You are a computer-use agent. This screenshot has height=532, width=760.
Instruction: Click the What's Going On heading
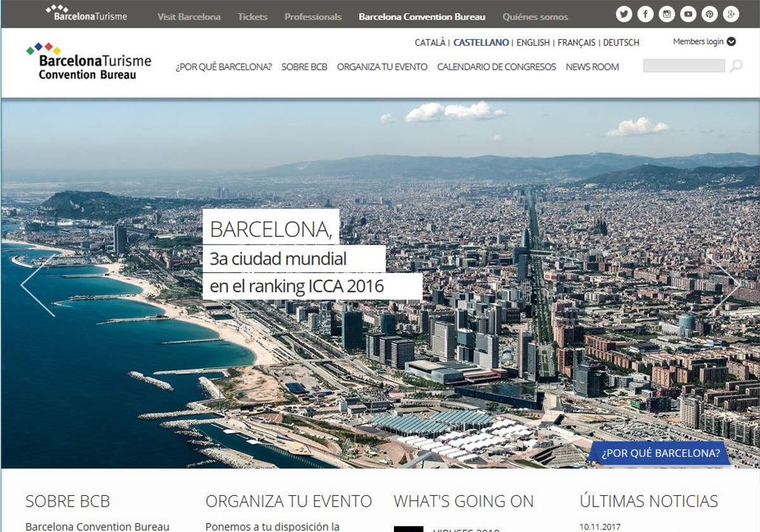click(464, 502)
